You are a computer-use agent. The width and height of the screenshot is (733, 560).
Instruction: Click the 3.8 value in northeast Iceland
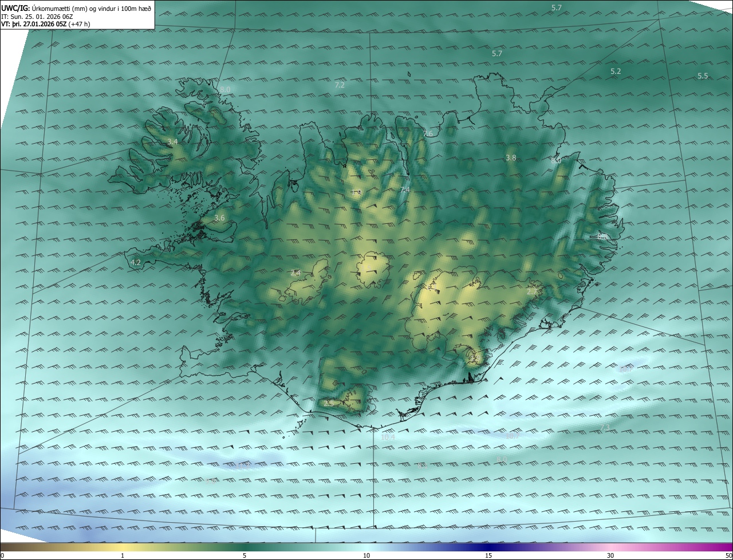(x=511, y=157)
